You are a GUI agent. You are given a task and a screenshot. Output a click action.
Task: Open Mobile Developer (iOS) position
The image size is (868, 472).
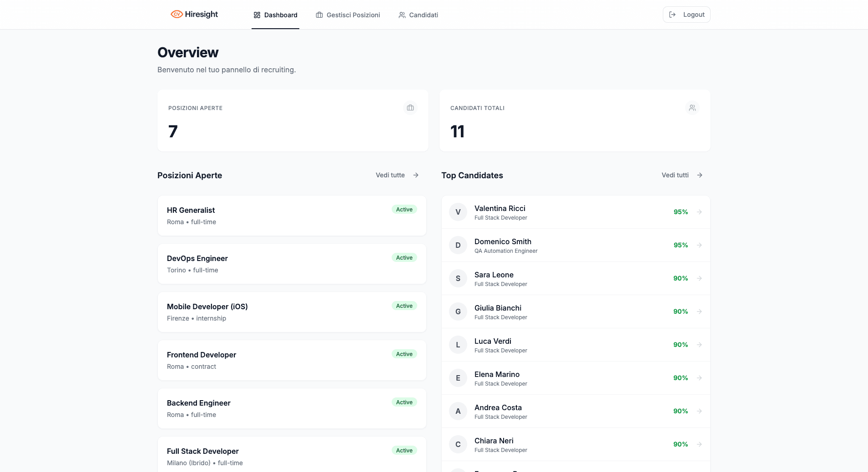(292, 312)
